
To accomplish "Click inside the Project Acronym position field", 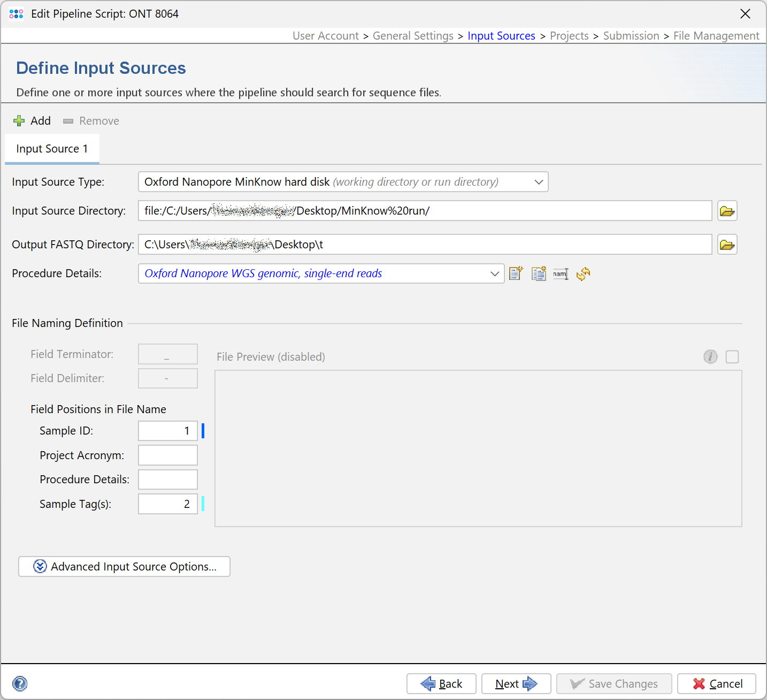I will pyautogui.click(x=167, y=455).
